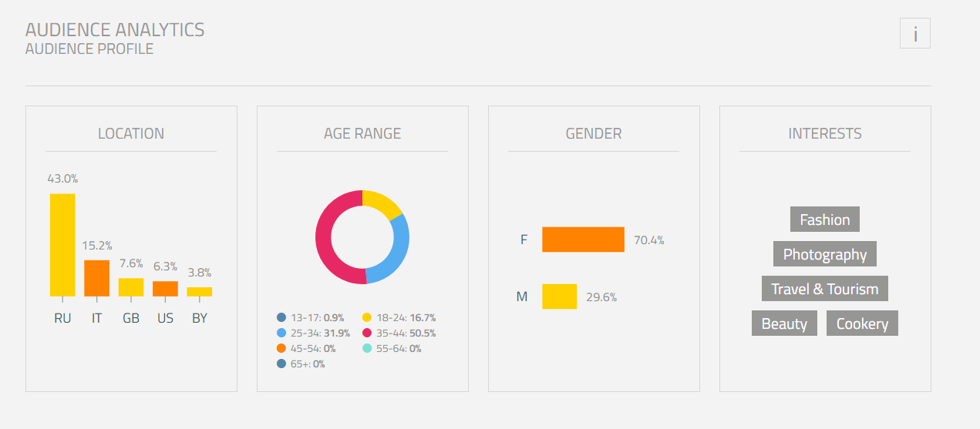Click the Cookery interest tag
980x429 pixels.
pos(862,323)
